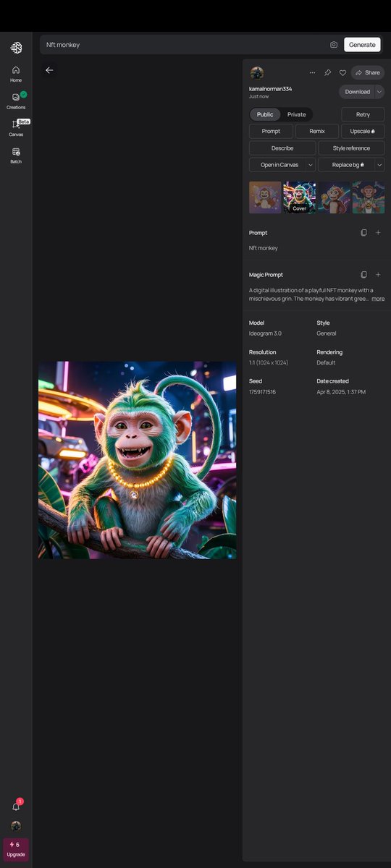Click username kamalnorman334
This screenshot has width=391, height=868.
[x=270, y=89]
